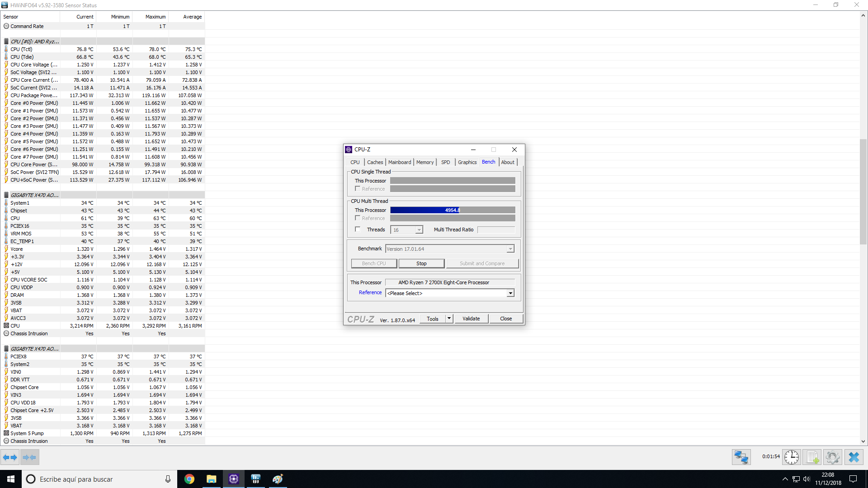Toggle Single Thread Reference checkbox
Screen dimensions: 868x488
tap(358, 189)
